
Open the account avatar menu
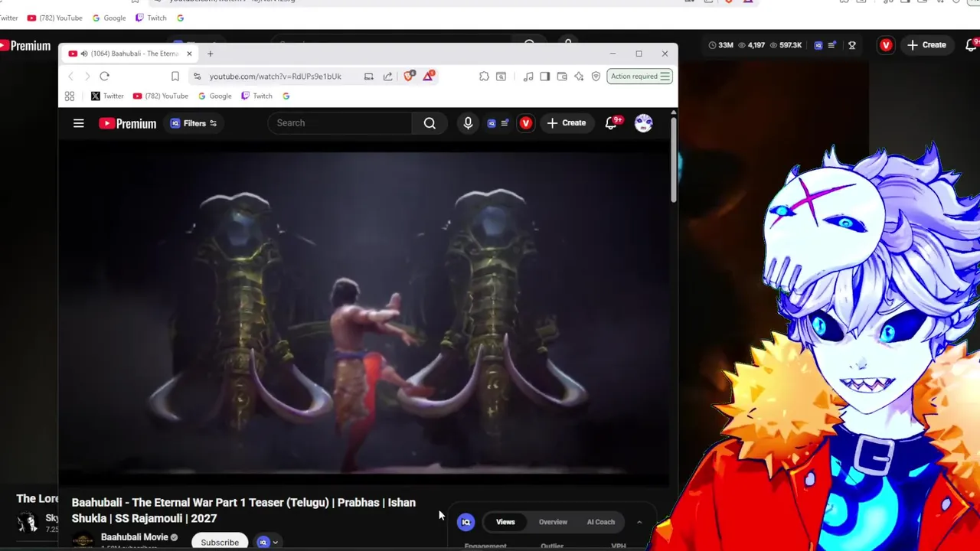(x=643, y=122)
